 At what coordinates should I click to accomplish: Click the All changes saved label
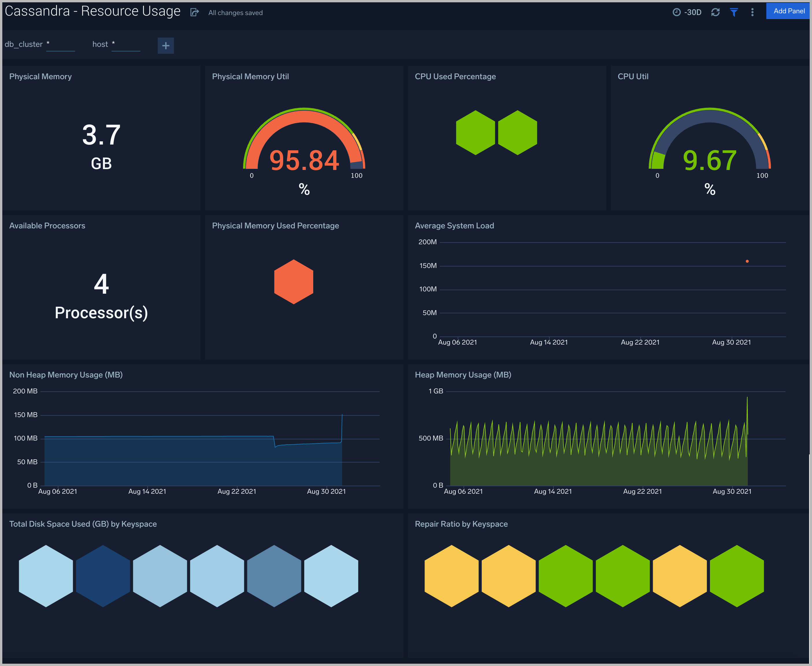(235, 13)
